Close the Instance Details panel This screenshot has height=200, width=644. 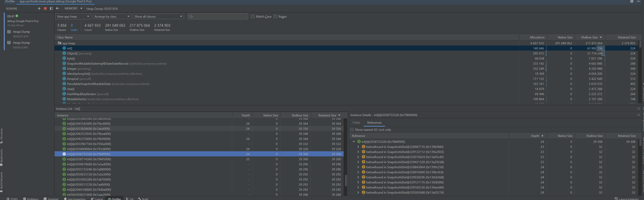pos(638,115)
